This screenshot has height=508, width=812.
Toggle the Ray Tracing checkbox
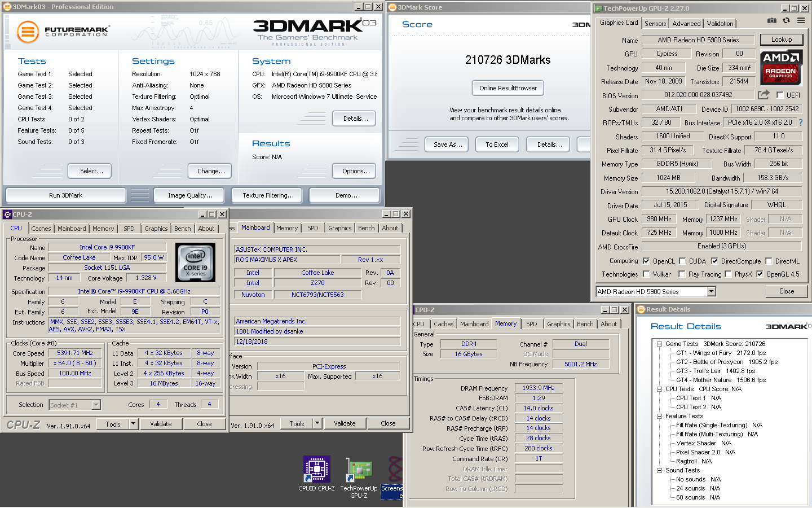coord(682,274)
